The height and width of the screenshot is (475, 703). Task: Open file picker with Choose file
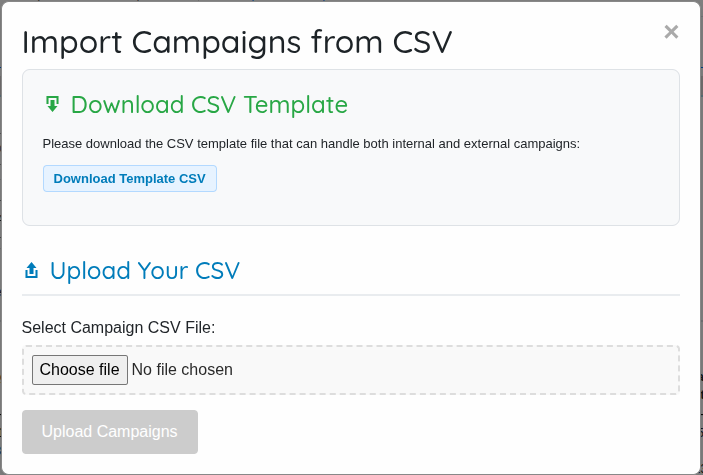80,370
